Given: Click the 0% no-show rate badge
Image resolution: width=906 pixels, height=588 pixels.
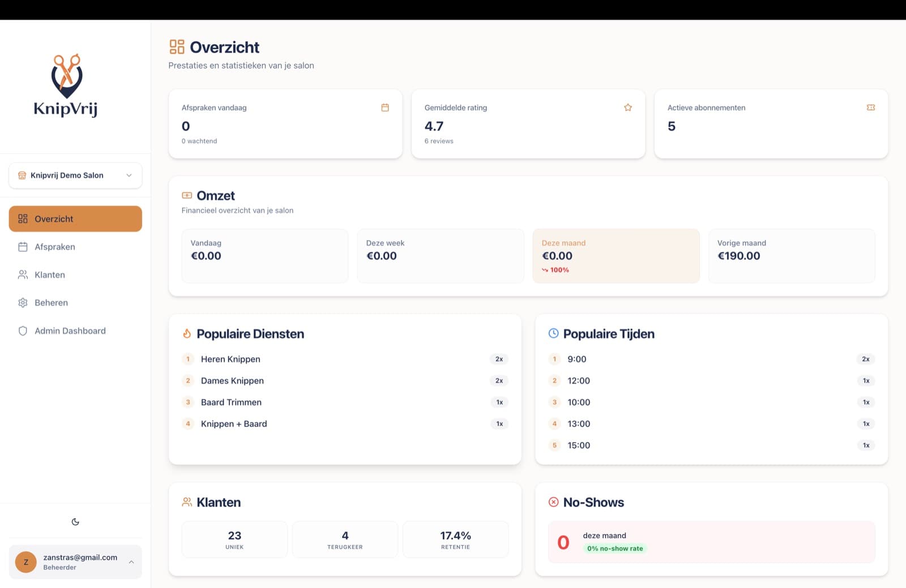Looking at the screenshot, I should pos(615,548).
